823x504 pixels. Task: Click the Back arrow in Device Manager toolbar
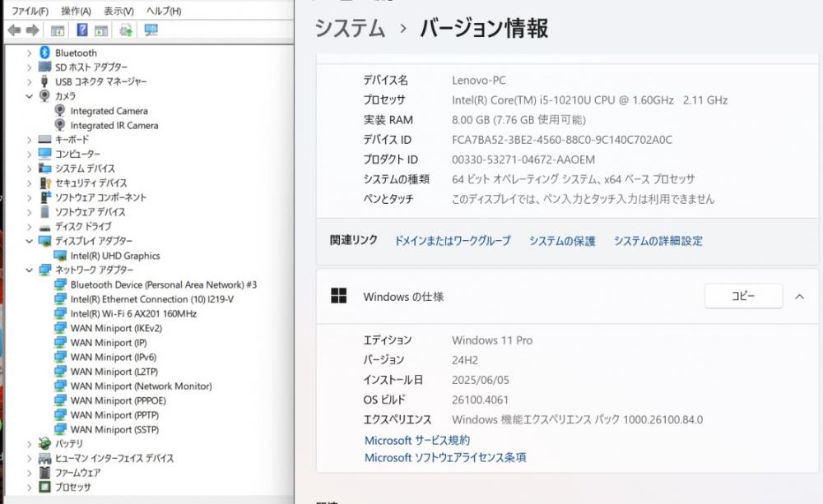[x=15, y=30]
